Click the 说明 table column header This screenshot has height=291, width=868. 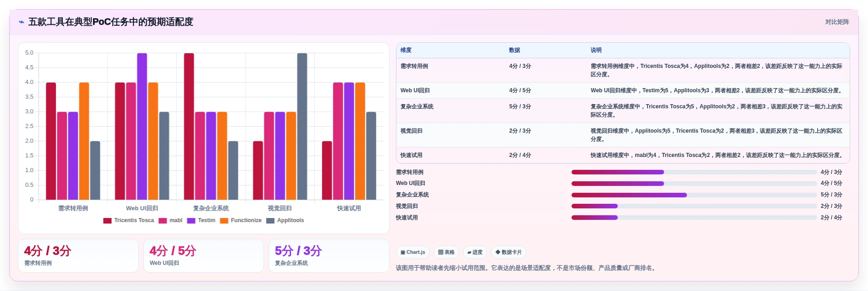pos(596,50)
